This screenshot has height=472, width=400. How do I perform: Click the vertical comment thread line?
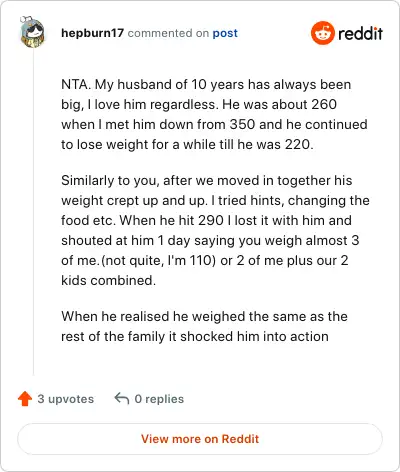click(33, 212)
